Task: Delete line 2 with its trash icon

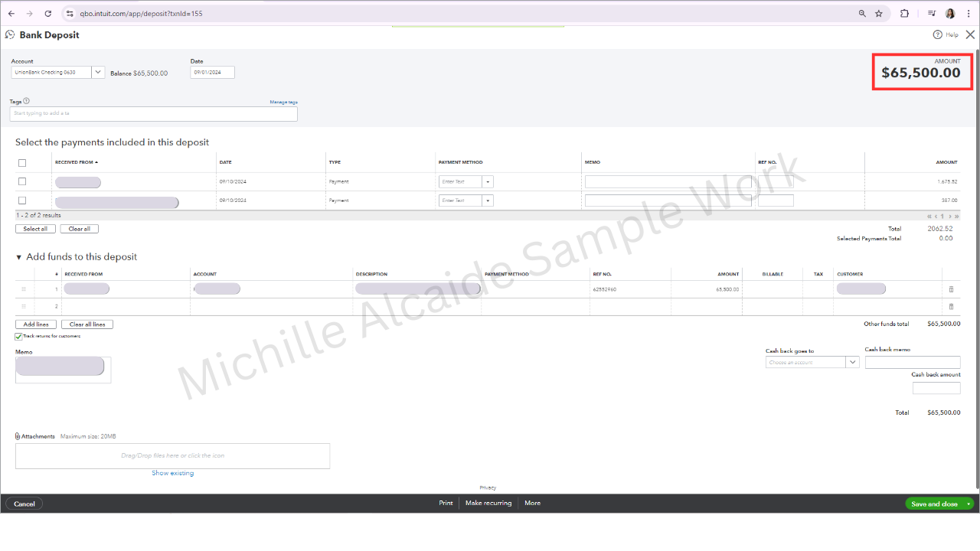Action: point(952,307)
